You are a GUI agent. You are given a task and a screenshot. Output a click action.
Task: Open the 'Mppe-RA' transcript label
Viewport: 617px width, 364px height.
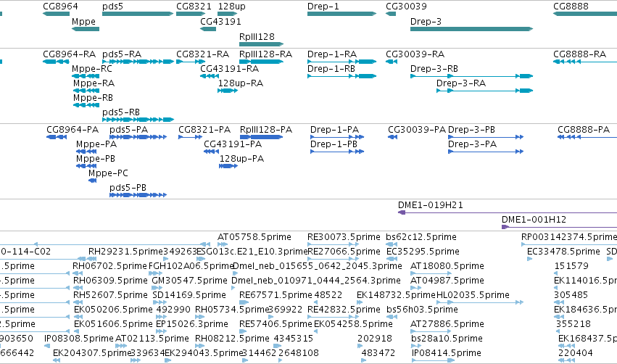click(94, 83)
